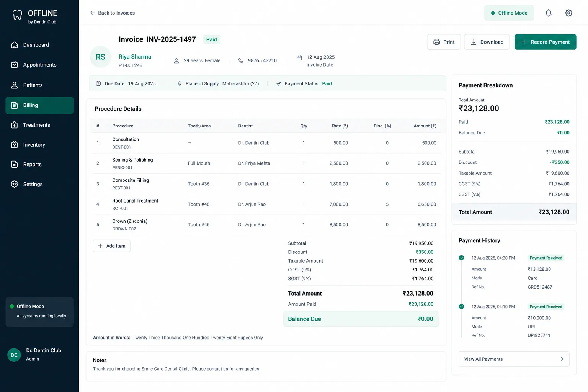Click reference number CRD512487
The height and width of the screenshot is (392, 588).
(x=540, y=287)
